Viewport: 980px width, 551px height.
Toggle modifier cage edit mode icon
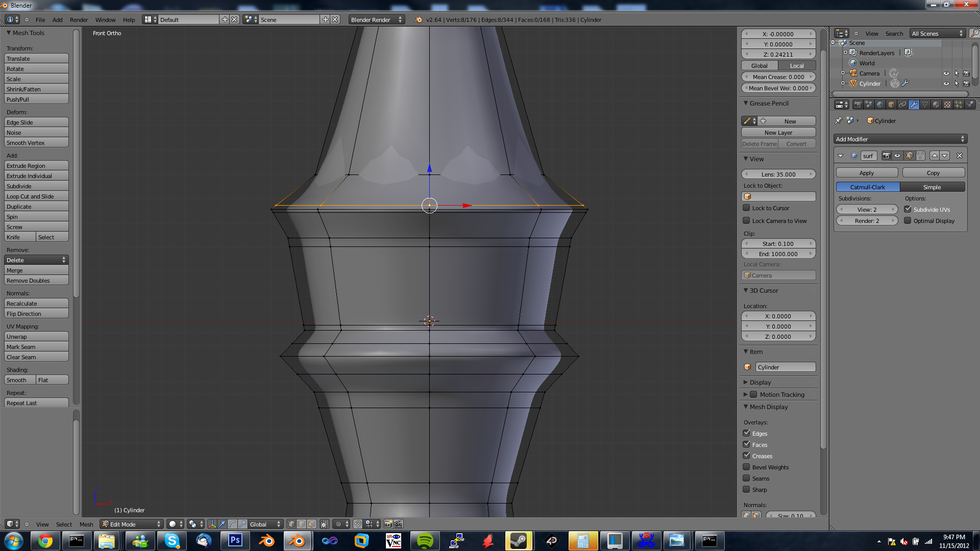[921, 156]
